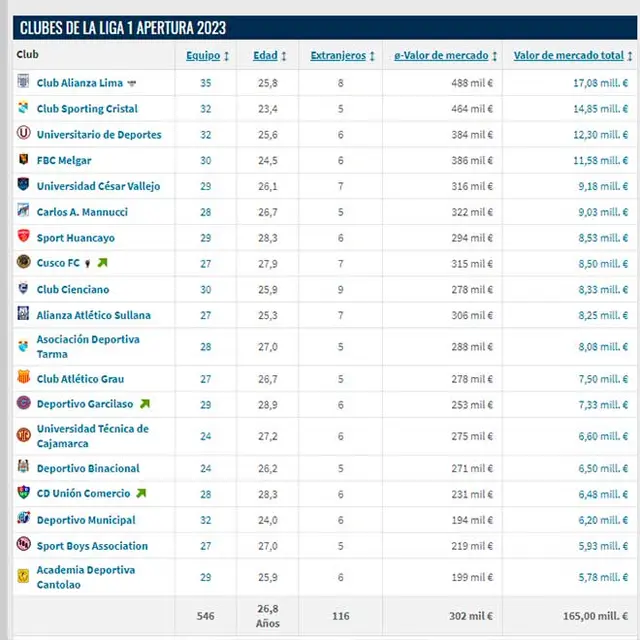The height and width of the screenshot is (640, 640).
Task: Click the Universitario de Deportes crest icon
Action: [x=23, y=134]
